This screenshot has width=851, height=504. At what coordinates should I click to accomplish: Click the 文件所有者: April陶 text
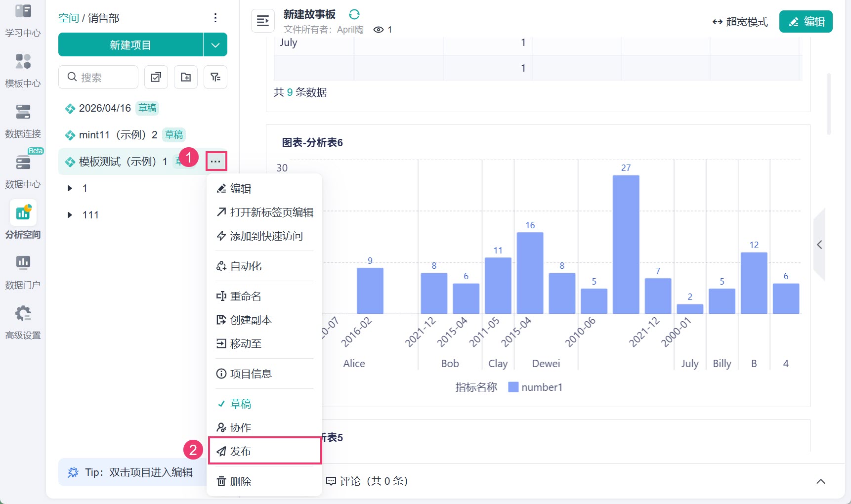(324, 30)
